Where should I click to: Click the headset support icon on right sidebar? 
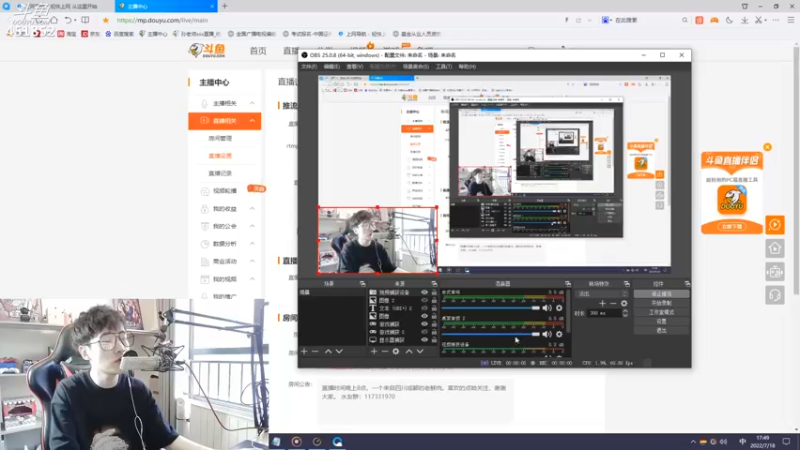(775, 295)
